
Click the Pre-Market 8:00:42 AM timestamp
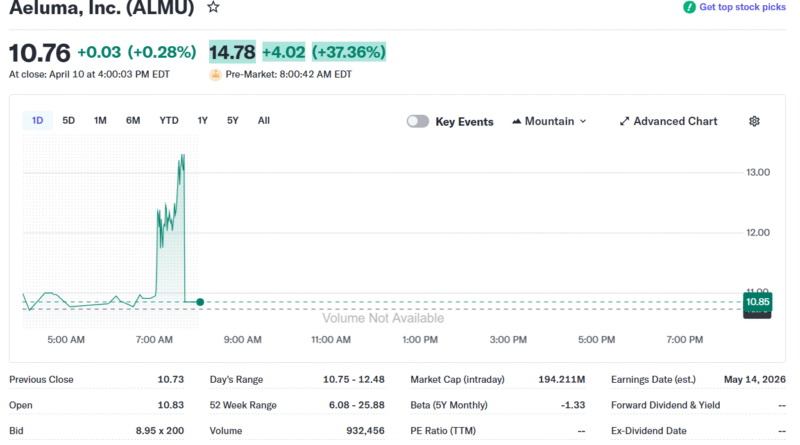coord(289,75)
